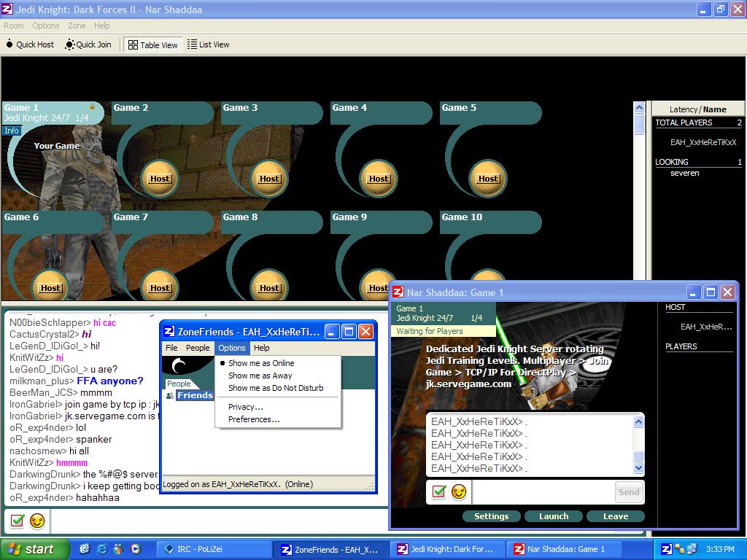Click the People tab in ZoneFriends
Screen dimensions: 747x560
pos(179,384)
